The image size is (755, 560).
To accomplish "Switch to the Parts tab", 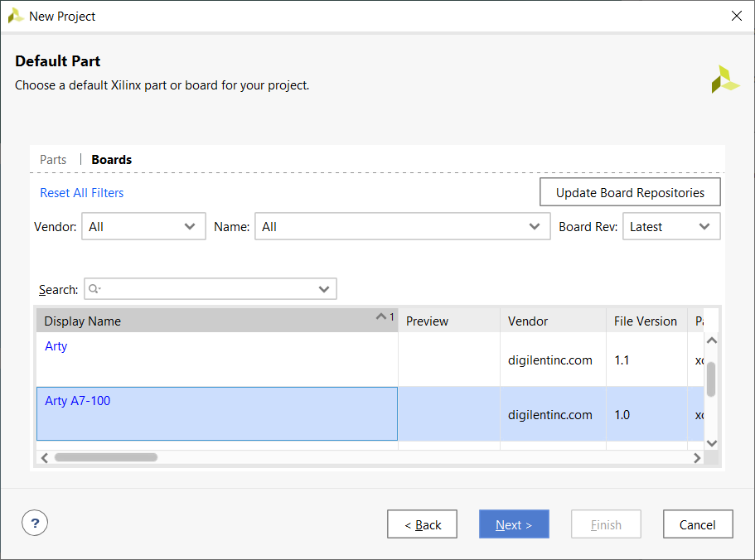I will (x=53, y=160).
